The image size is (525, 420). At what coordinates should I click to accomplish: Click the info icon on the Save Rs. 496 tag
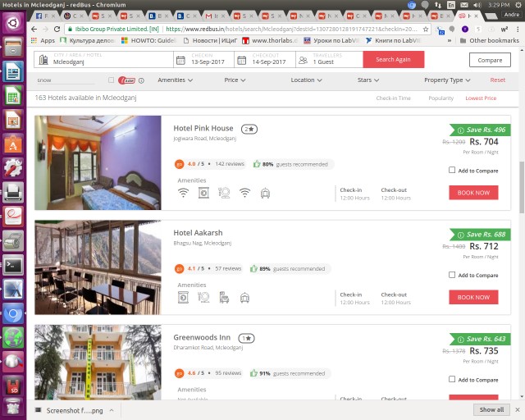(461, 130)
